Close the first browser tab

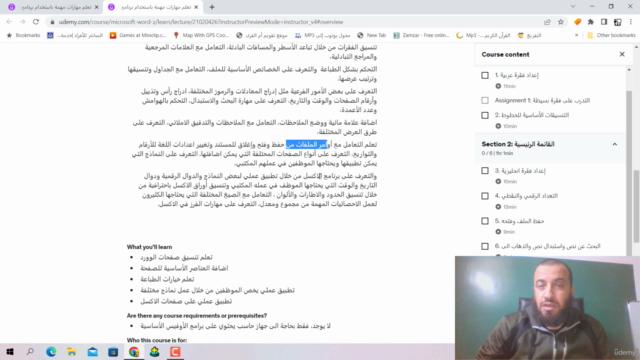point(97,7)
